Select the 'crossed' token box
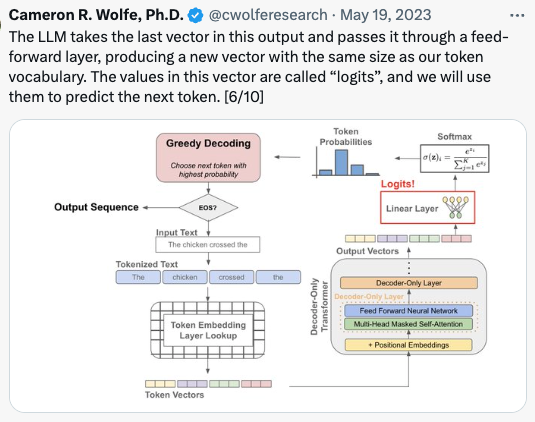This screenshot has width=535, height=422. pos(232,277)
